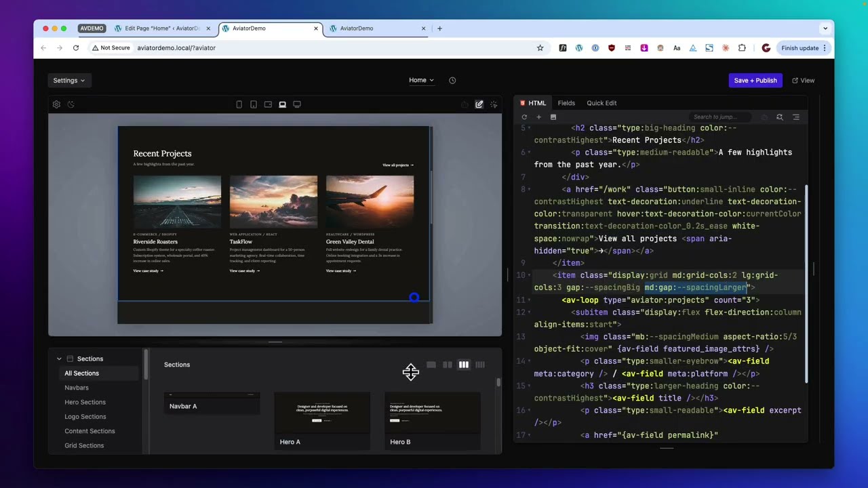Open the revision history clock icon
Image resolution: width=868 pixels, height=488 pixels.
[x=452, y=80]
